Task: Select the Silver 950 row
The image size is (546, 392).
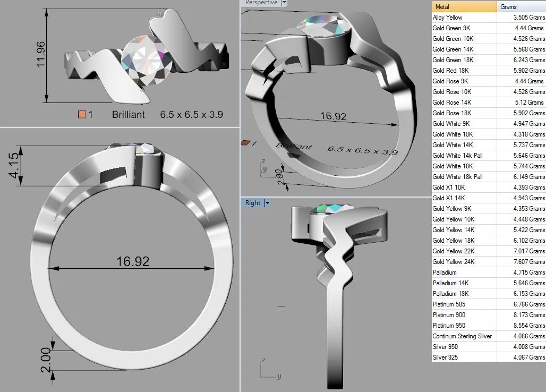Action: click(x=489, y=346)
